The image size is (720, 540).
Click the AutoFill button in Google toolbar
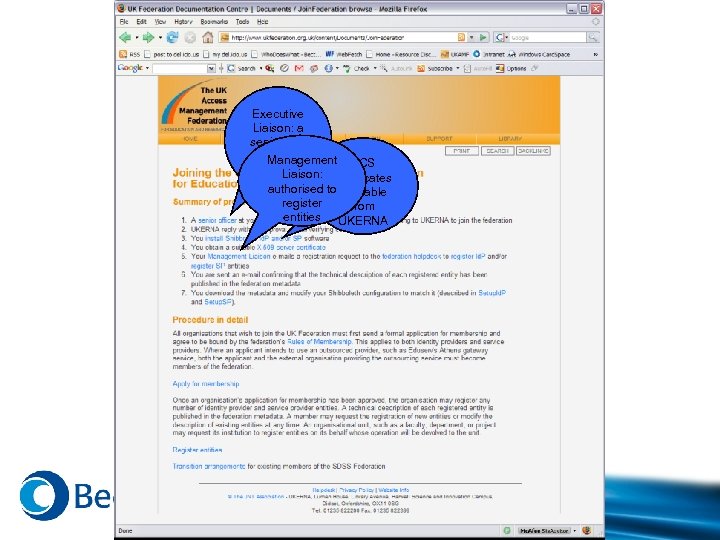tap(478, 68)
